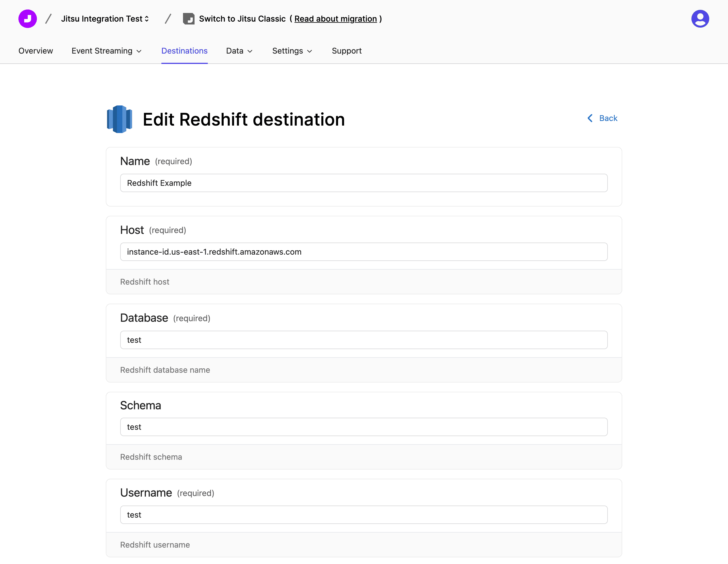Viewport: 728px width, 564px height.
Task: Open the user profile avatar menu
Action: coord(700,19)
